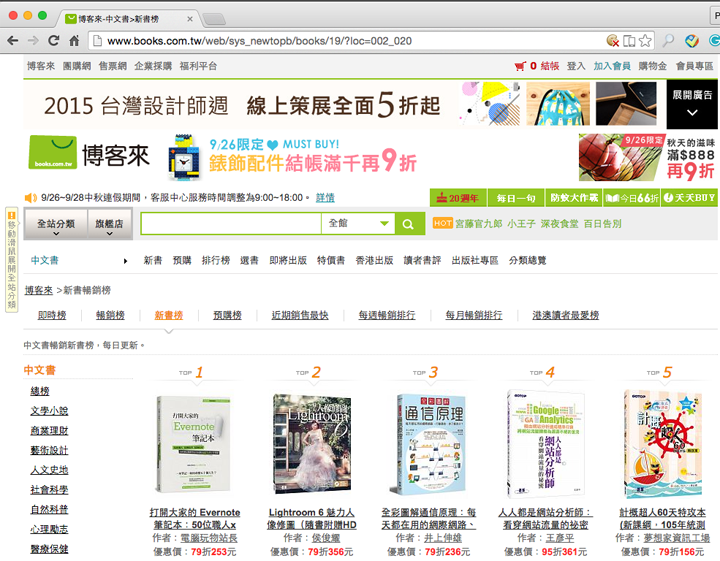This screenshot has width=720, height=561.
Task: Click the browser back arrow
Action: [x=13, y=41]
